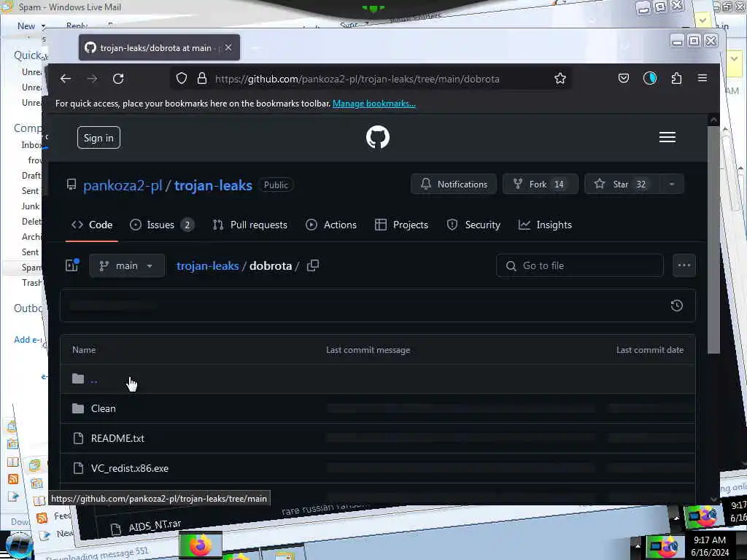Open Firefox application hamburger menu

click(x=703, y=78)
